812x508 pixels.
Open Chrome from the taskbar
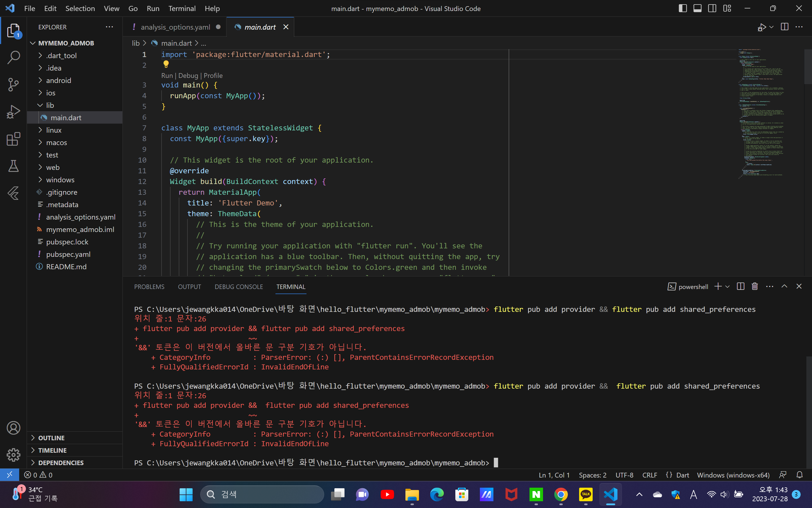click(x=561, y=494)
